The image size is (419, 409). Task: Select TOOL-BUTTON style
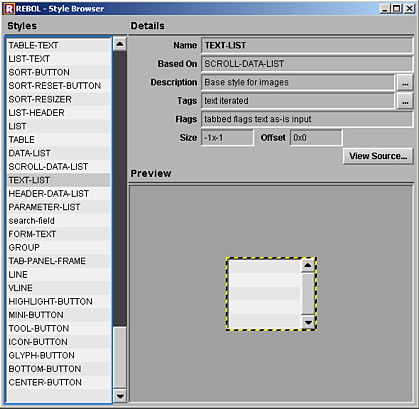(59, 329)
